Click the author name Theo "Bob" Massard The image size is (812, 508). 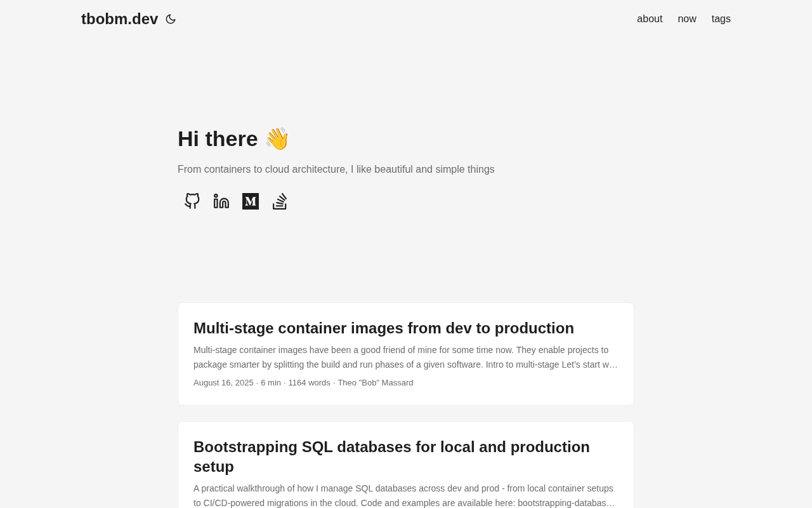pyautogui.click(x=375, y=383)
